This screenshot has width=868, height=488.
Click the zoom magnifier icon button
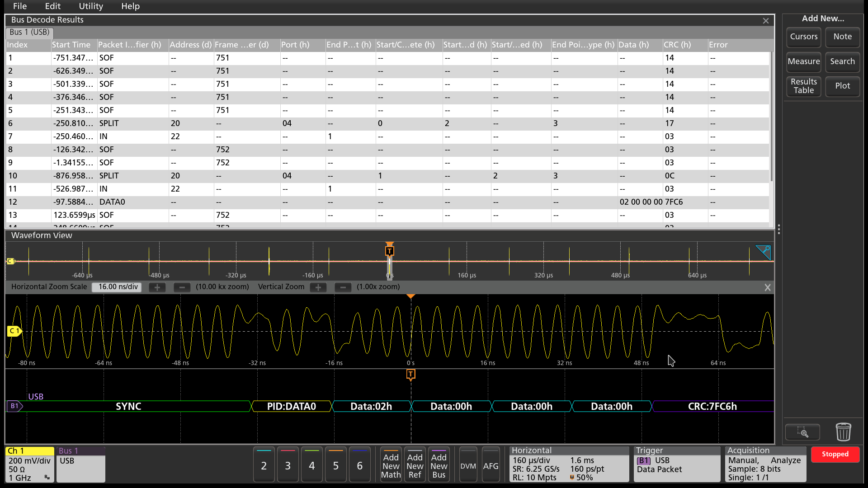802,432
